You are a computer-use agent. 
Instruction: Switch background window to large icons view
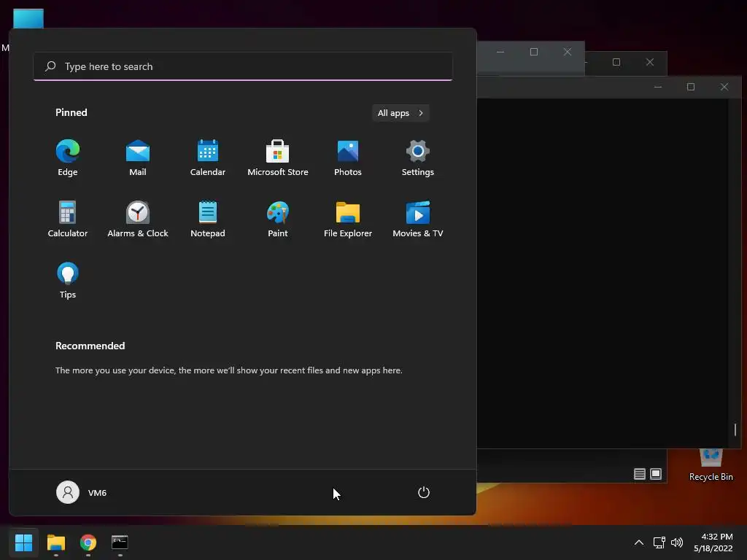(x=656, y=474)
